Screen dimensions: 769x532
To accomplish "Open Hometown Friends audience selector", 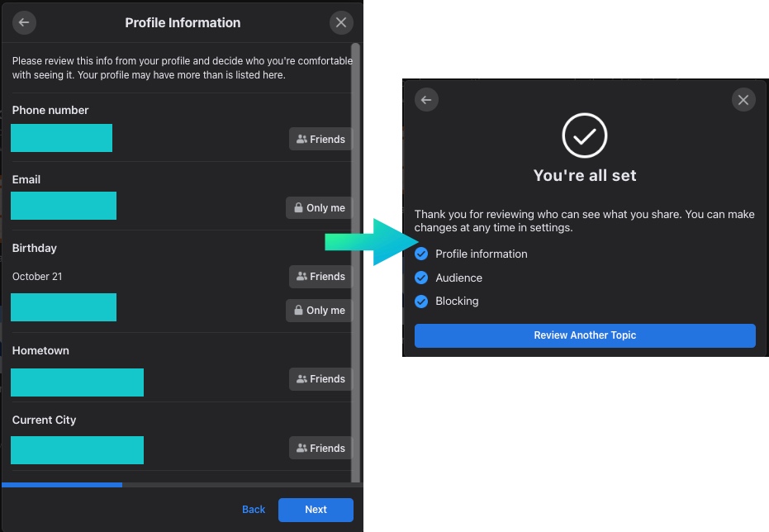I will point(320,379).
